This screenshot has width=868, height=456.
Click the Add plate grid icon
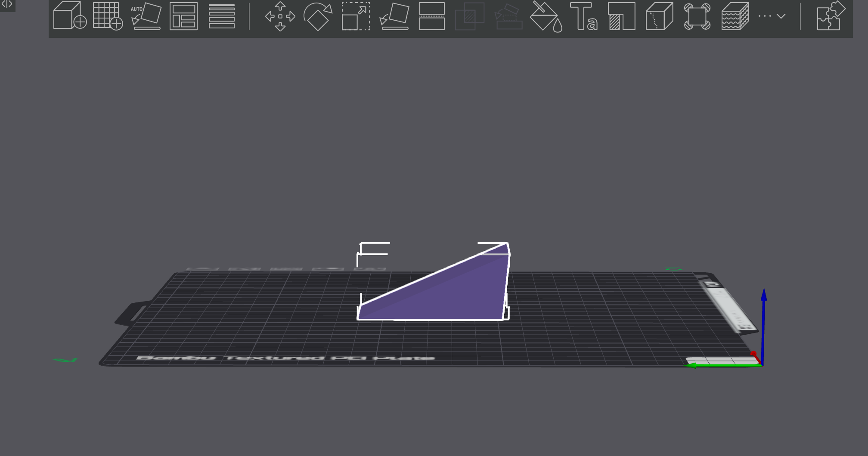click(108, 16)
